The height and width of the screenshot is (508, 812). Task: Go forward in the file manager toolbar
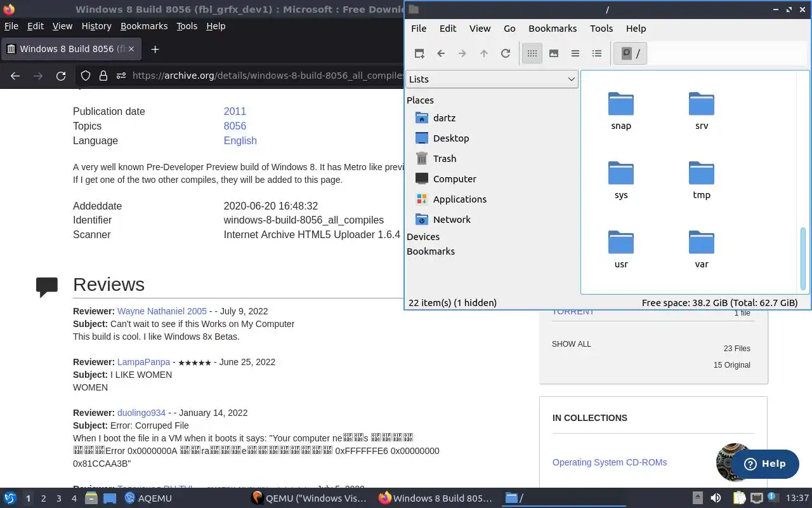pyautogui.click(x=462, y=53)
